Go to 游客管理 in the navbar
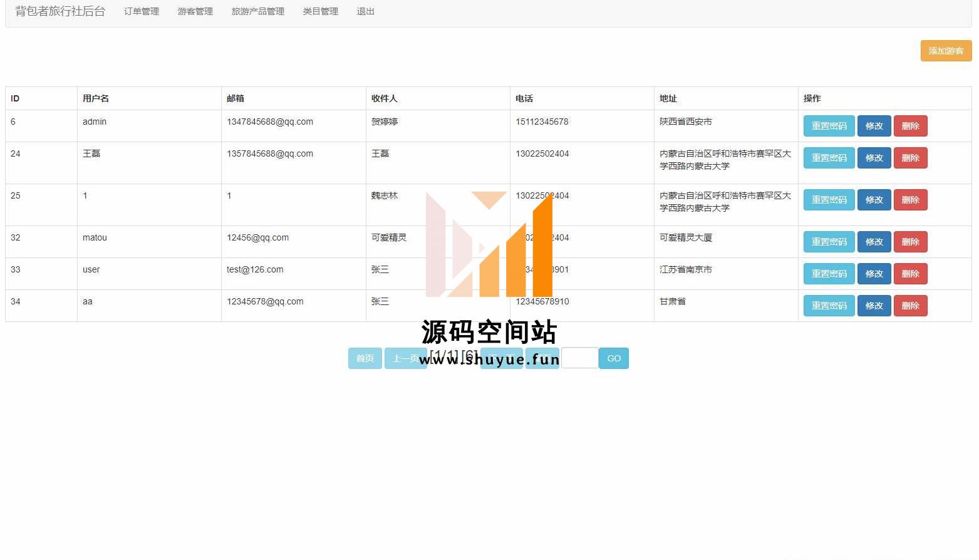 [x=195, y=11]
